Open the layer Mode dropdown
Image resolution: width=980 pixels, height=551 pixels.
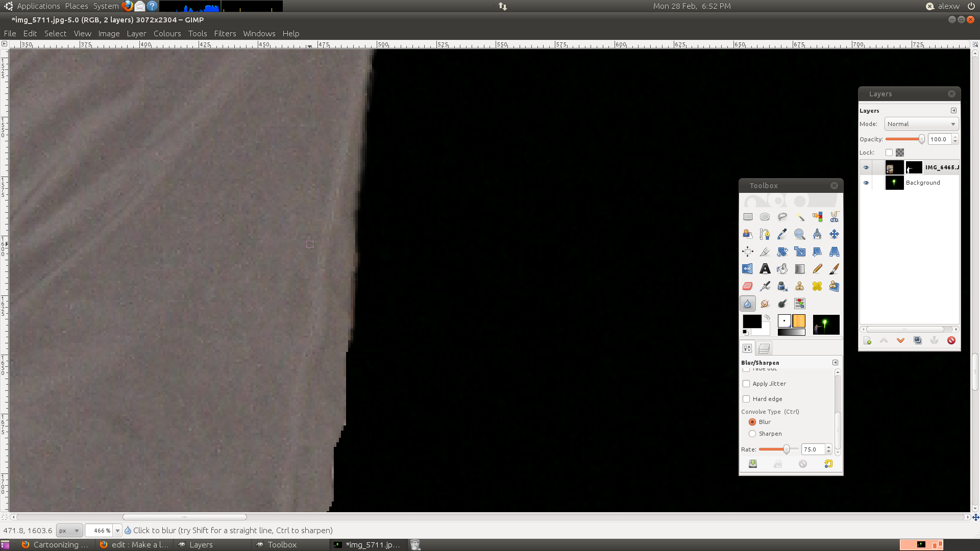pos(921,124)
